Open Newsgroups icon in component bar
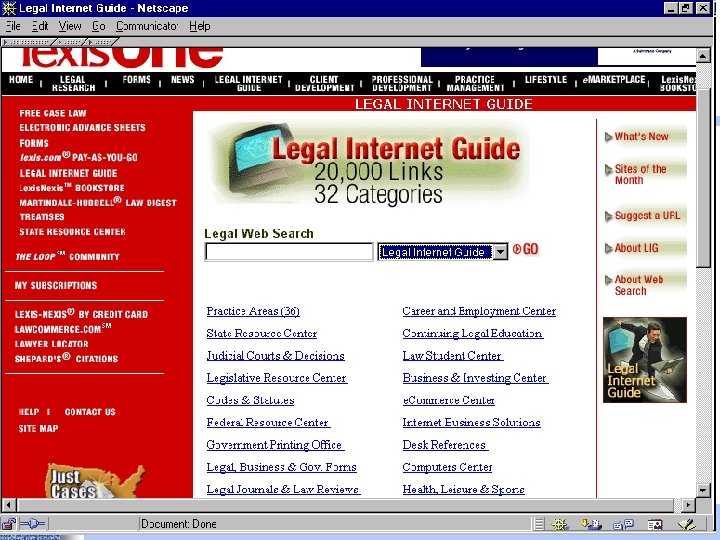The height and width of the screenshot is (540, 720). [624, 524]
